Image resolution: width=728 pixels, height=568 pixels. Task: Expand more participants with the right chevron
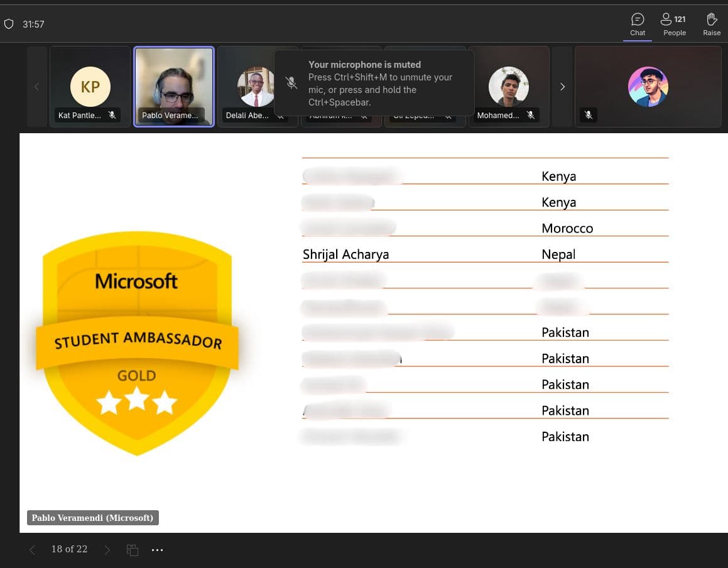562,86
